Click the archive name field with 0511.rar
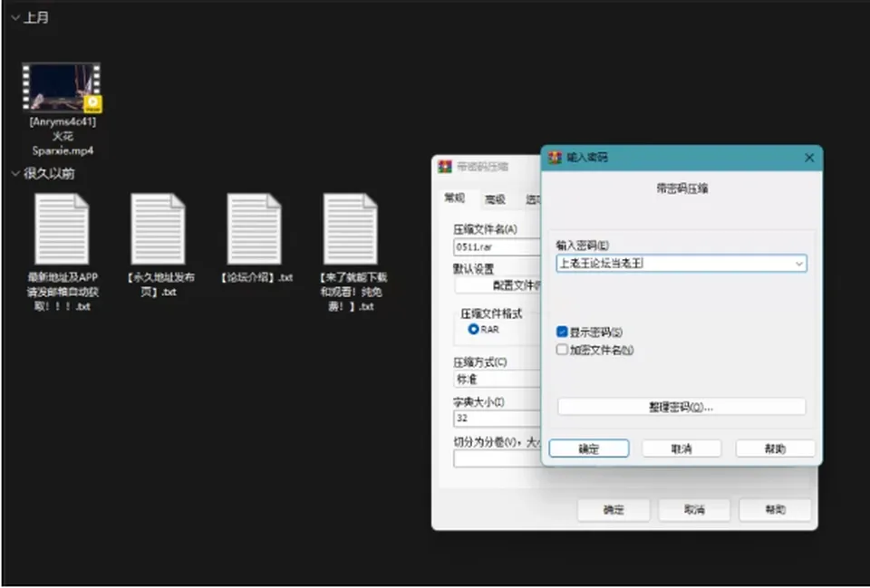This screenshot has height=588, width=870. [498, 246]
